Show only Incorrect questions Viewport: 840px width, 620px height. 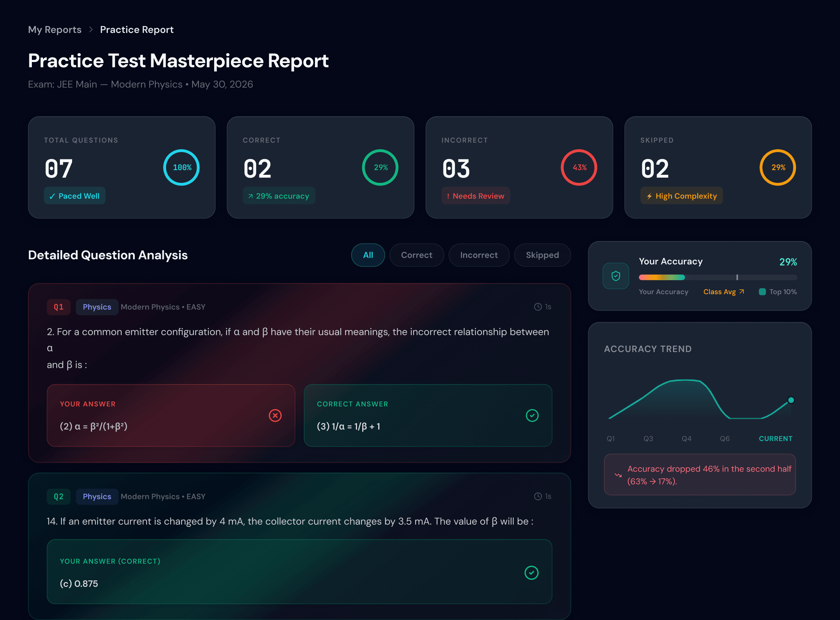tap(479, 255)
